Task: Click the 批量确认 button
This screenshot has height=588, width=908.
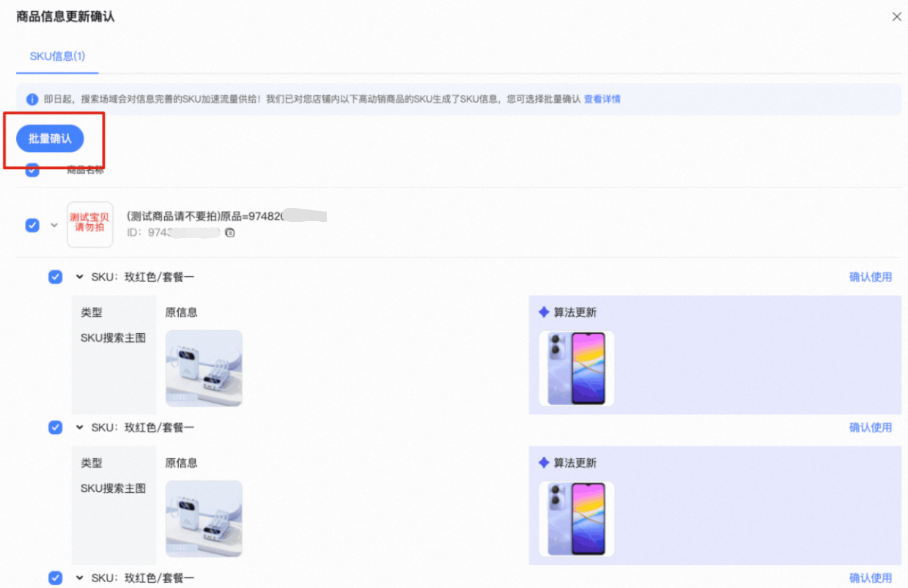Action: click(x=51, y=138)
